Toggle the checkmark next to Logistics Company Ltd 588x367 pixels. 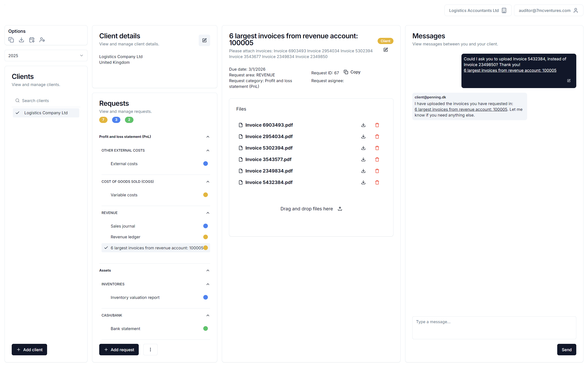pyautogui.click(x=17, y=113)
